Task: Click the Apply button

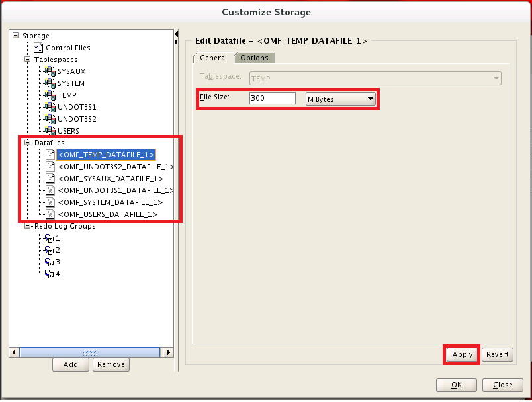Action: [463, 354]
